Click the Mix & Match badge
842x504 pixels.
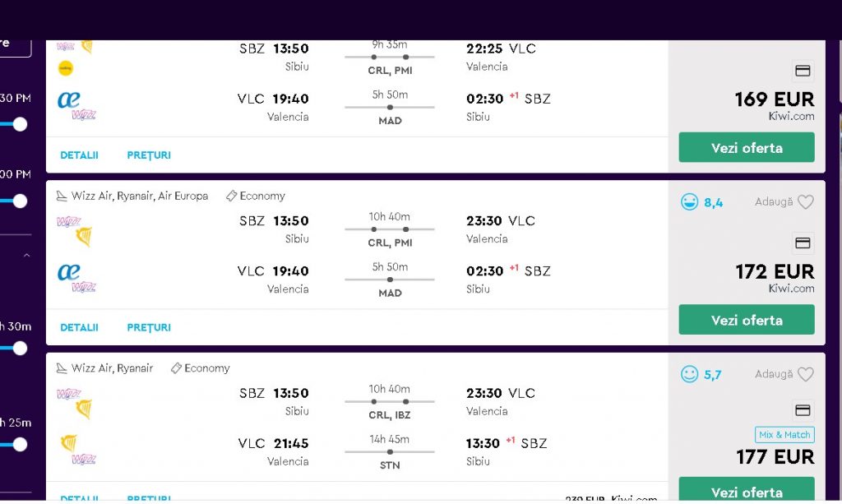point(784,435)
